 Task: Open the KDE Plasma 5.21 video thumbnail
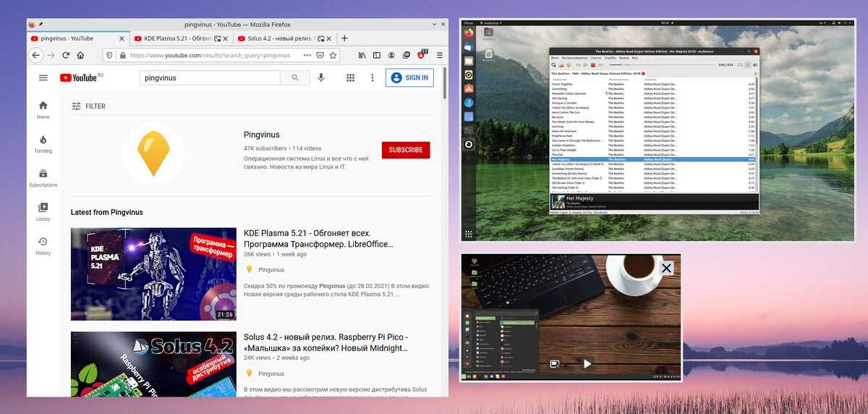click(x=153, y=274)
